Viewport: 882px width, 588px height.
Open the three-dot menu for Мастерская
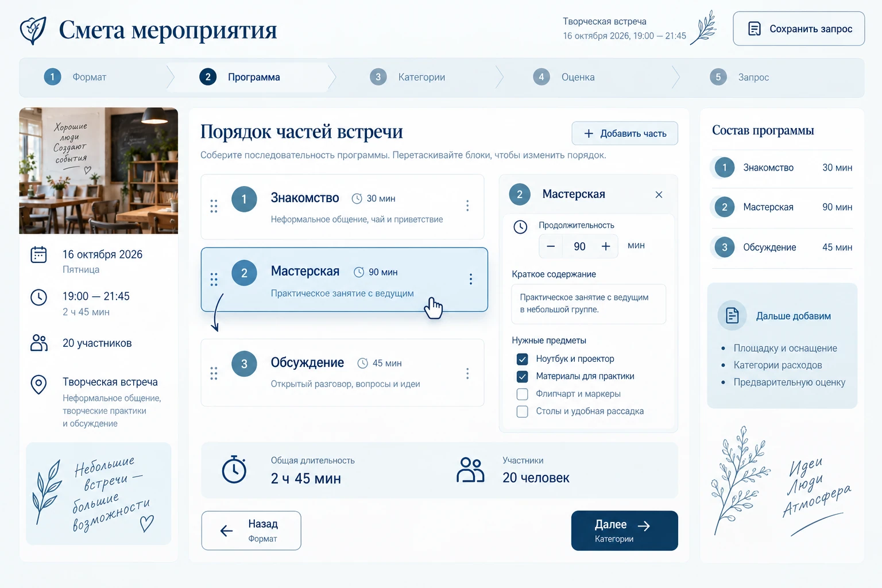click(x=471, y=279)
